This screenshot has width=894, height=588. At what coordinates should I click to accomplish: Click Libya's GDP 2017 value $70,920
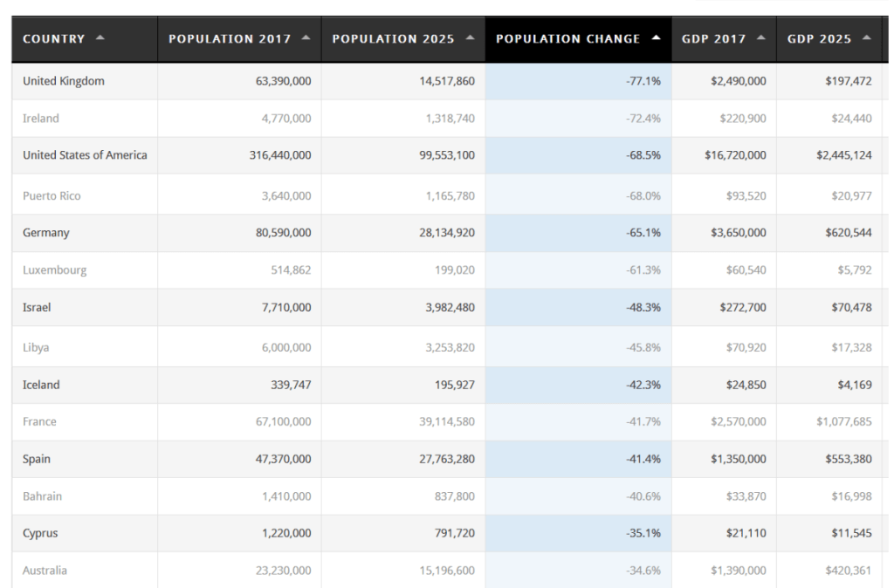(746, 347)
